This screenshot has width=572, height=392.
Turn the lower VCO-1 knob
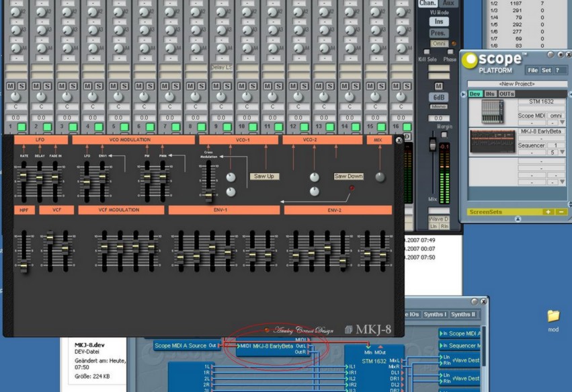(x=231, y=192)
